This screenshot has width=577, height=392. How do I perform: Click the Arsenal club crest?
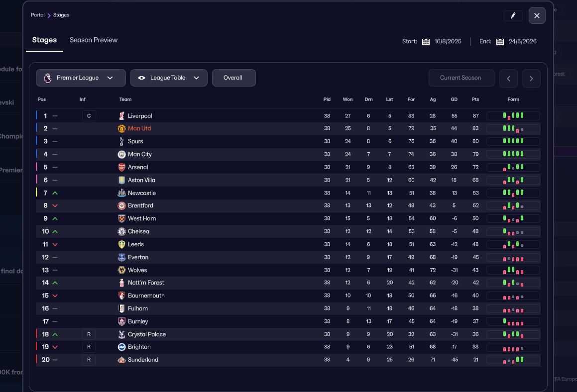click(x=121, y=167)
